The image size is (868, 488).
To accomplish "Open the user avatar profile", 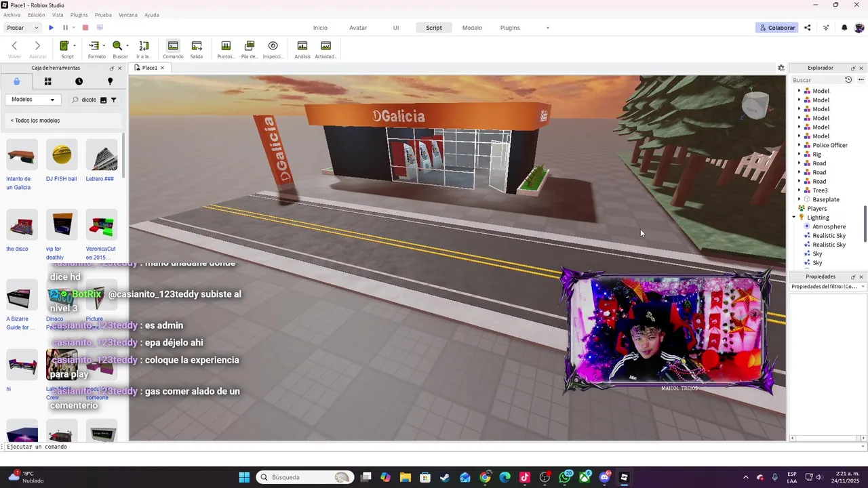I will tap(859, 28).
